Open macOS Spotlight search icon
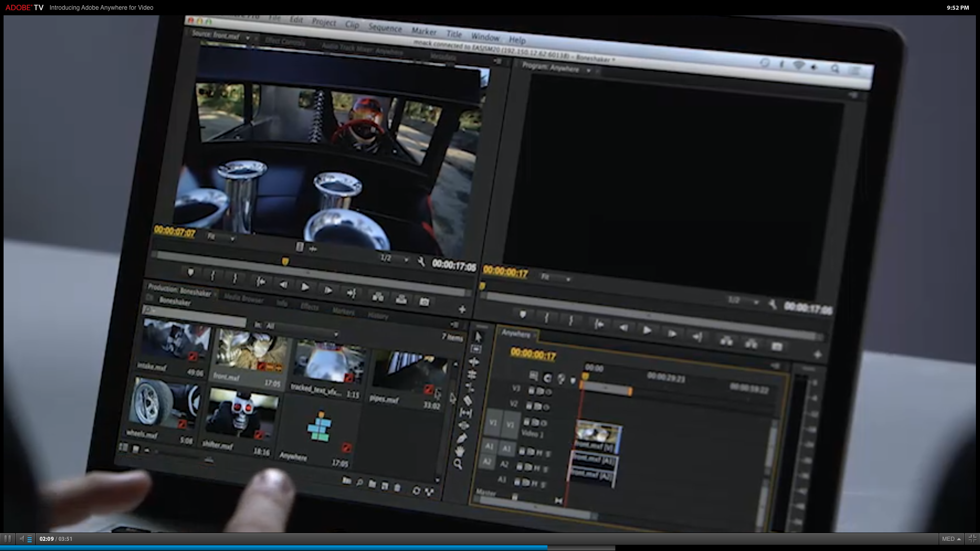Screen dimensions: 980x551 835,68
